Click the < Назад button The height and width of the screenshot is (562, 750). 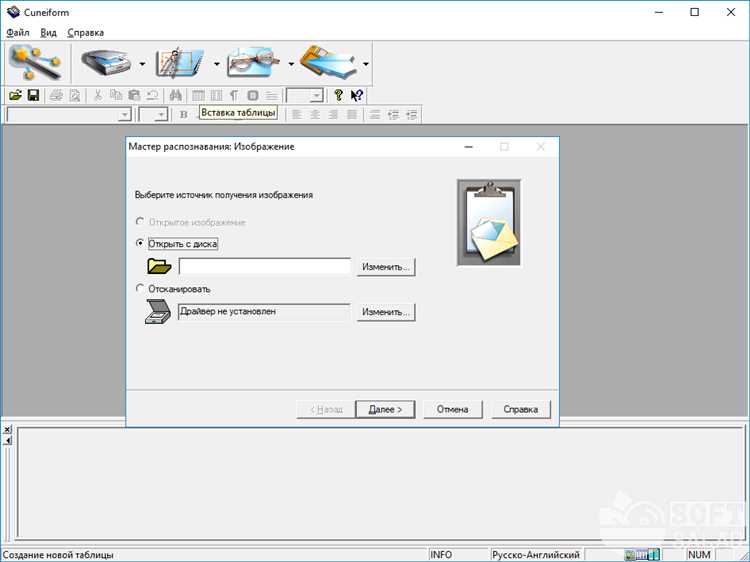pos(326,409)
